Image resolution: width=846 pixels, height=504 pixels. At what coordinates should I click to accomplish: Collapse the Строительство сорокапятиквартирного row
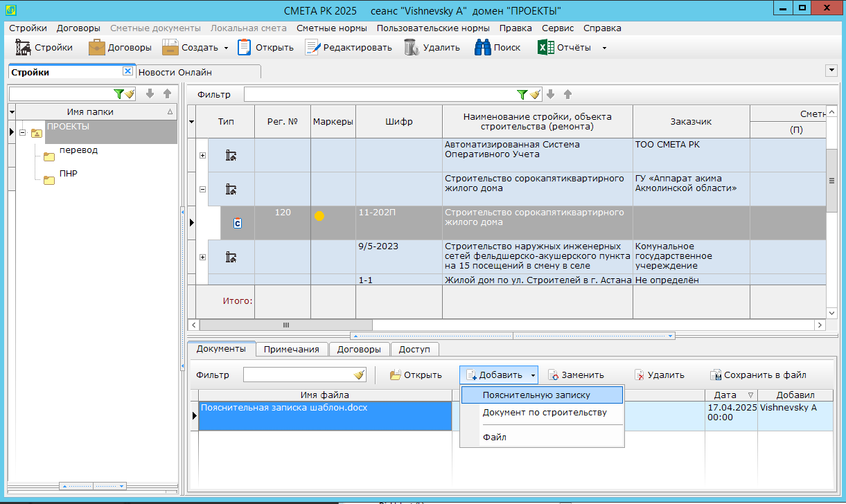(x=202, y=189)
